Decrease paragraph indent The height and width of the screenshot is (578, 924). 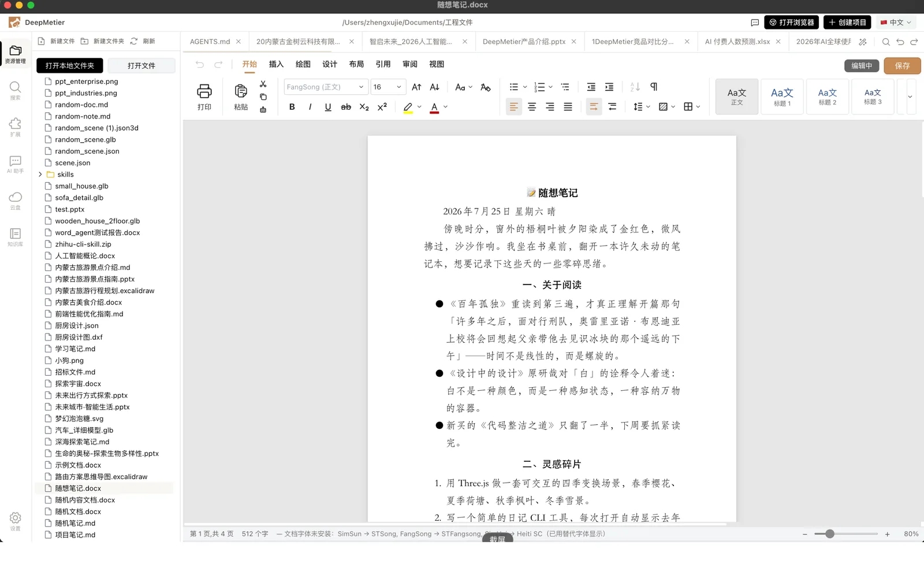click(591, 87)
